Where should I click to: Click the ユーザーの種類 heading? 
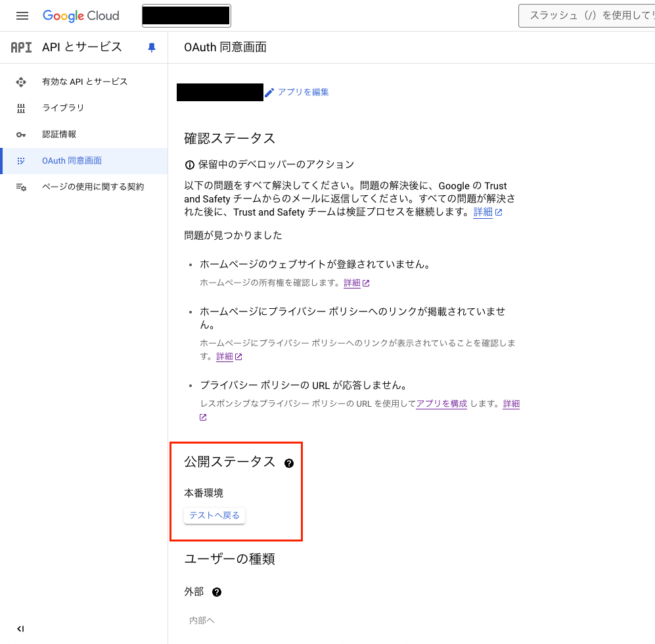click(x=229, y=559)
